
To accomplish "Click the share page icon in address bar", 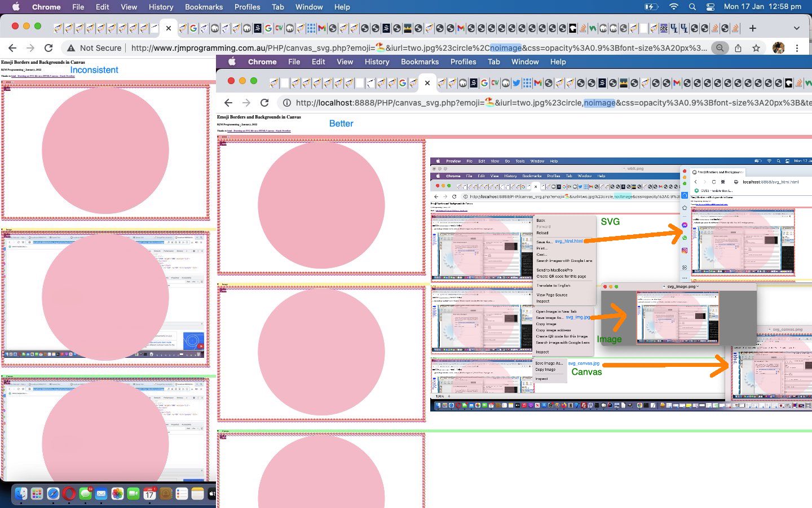I will click(x=738, y=48).
